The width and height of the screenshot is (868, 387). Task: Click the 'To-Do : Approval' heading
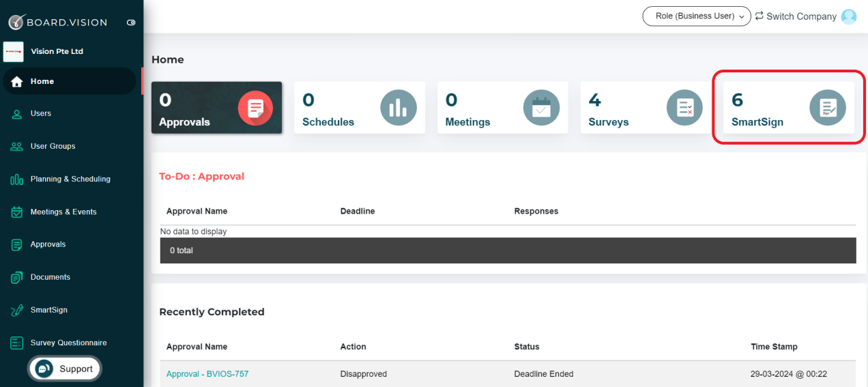pos(201,176)
